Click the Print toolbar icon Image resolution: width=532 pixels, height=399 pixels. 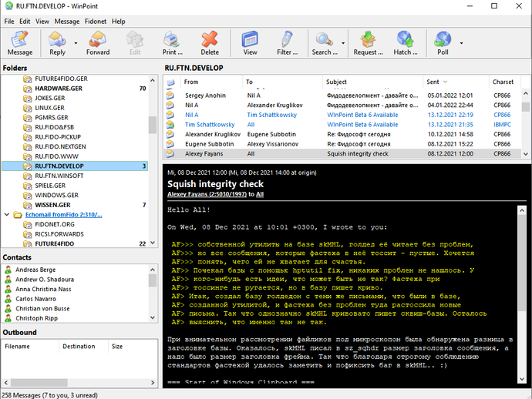172,39
